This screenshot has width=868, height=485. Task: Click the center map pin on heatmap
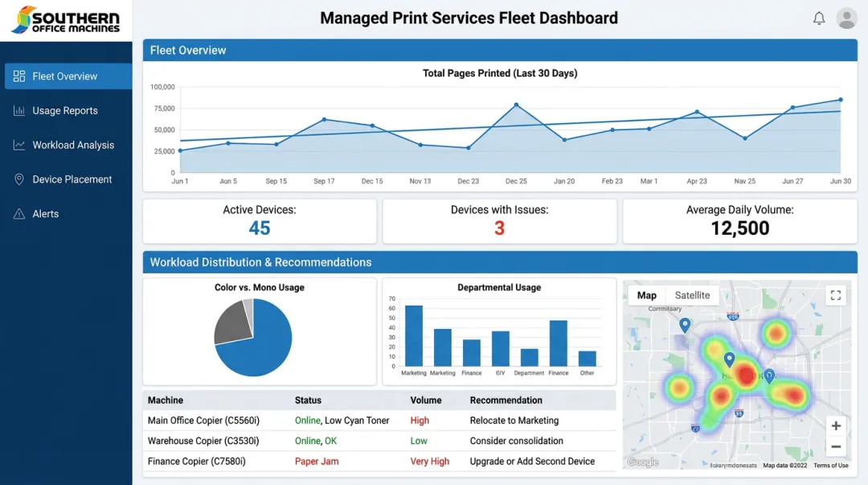729,360
